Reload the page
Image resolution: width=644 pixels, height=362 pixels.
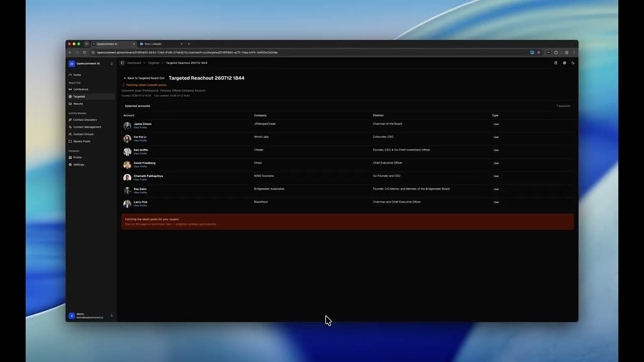85,52
